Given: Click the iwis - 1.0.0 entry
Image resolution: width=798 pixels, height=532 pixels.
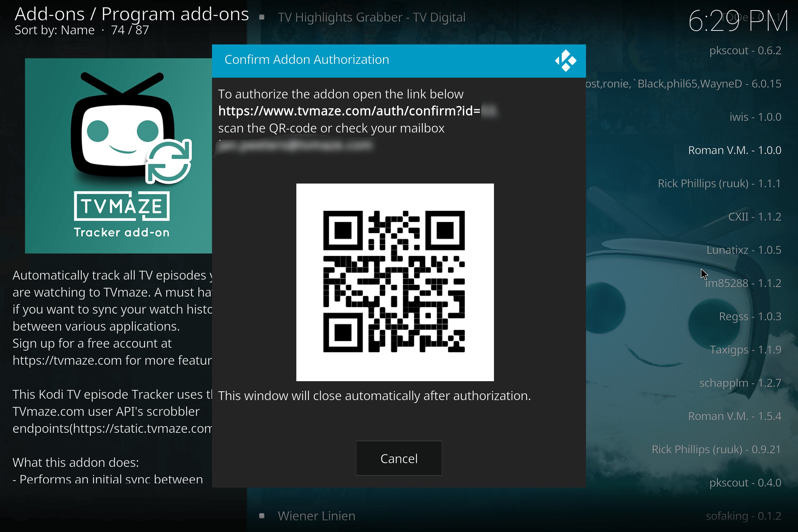Looking at the screenshot, I should (755, 117).
